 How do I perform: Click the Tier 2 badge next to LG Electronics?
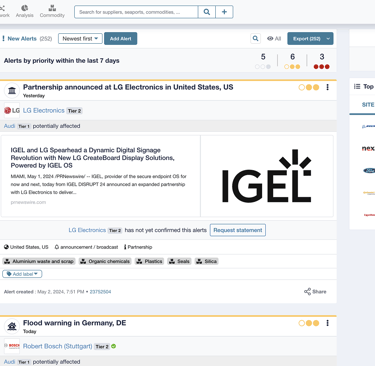pyautogui.click(x=74, y=111)
